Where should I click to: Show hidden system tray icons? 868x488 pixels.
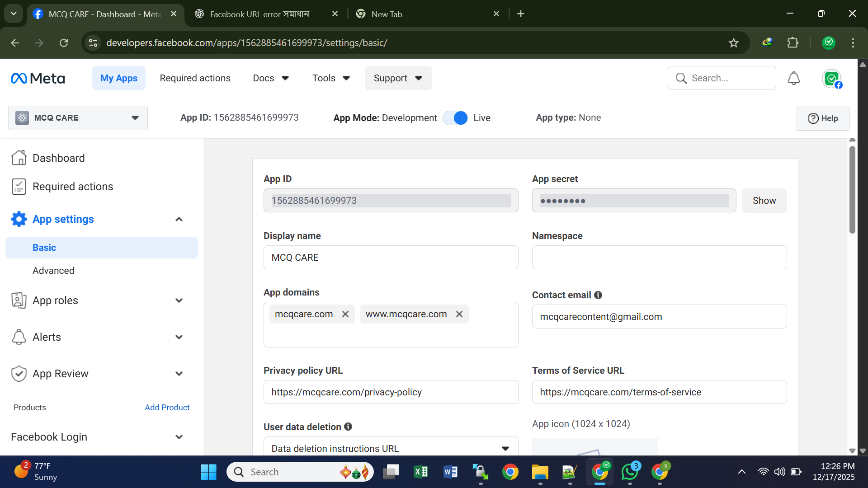tap(742, 472)
